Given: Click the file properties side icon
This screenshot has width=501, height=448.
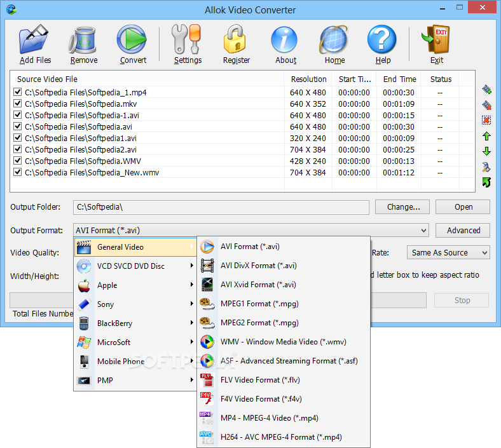Looking at the screenshot, I should (x=486, y=166).
